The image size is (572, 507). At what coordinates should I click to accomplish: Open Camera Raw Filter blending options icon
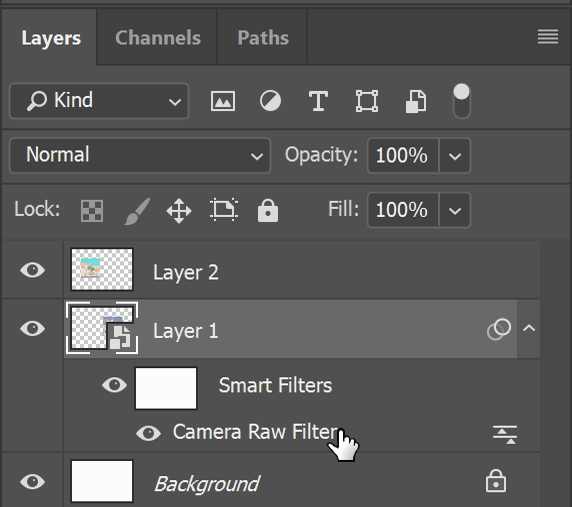click(505, 434)
